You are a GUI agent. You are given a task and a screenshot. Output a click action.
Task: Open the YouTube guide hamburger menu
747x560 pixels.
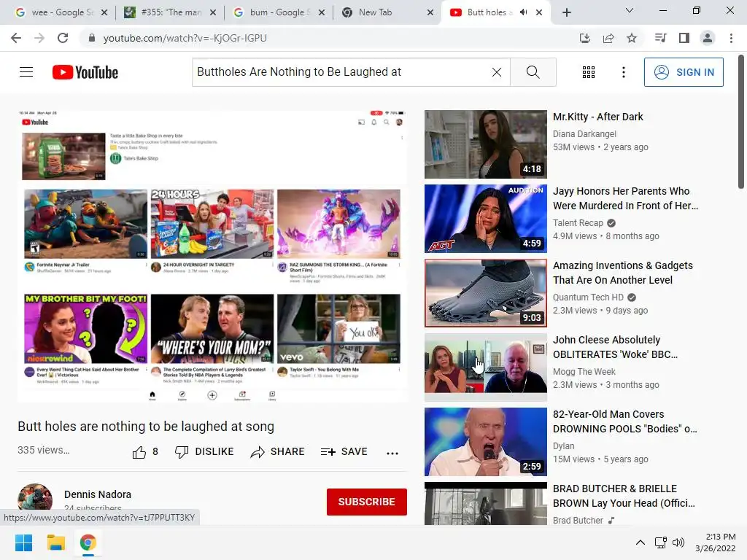[26, 72]
